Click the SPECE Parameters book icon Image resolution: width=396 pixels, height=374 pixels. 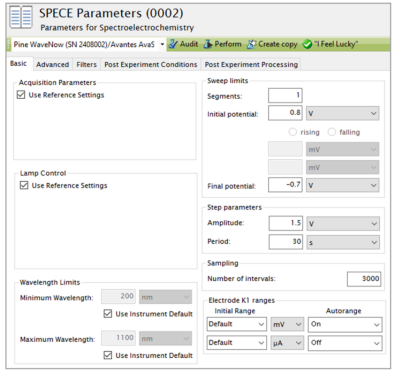(21, 17)
